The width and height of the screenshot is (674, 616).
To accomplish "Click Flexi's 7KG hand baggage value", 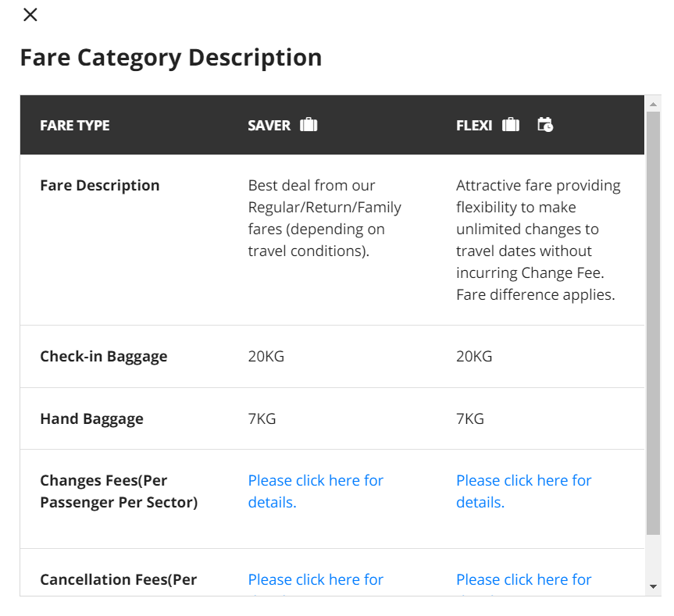I will pos(469,419).
